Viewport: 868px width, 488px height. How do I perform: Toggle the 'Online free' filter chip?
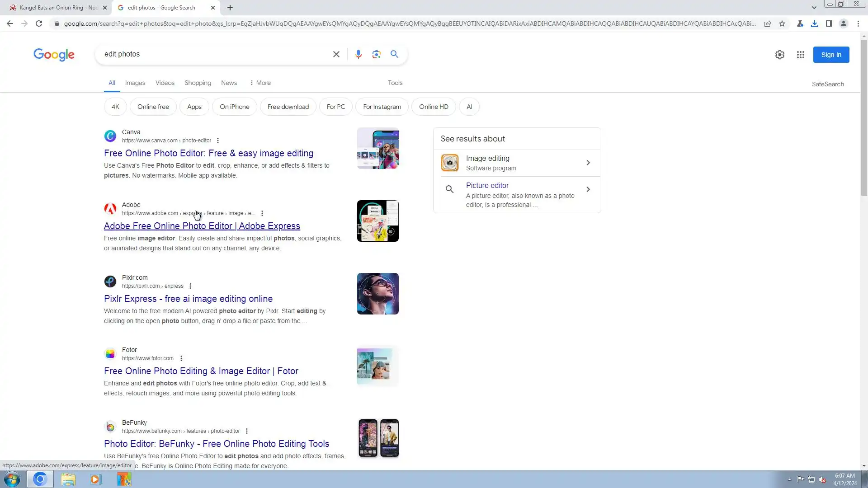click(153, 107)
